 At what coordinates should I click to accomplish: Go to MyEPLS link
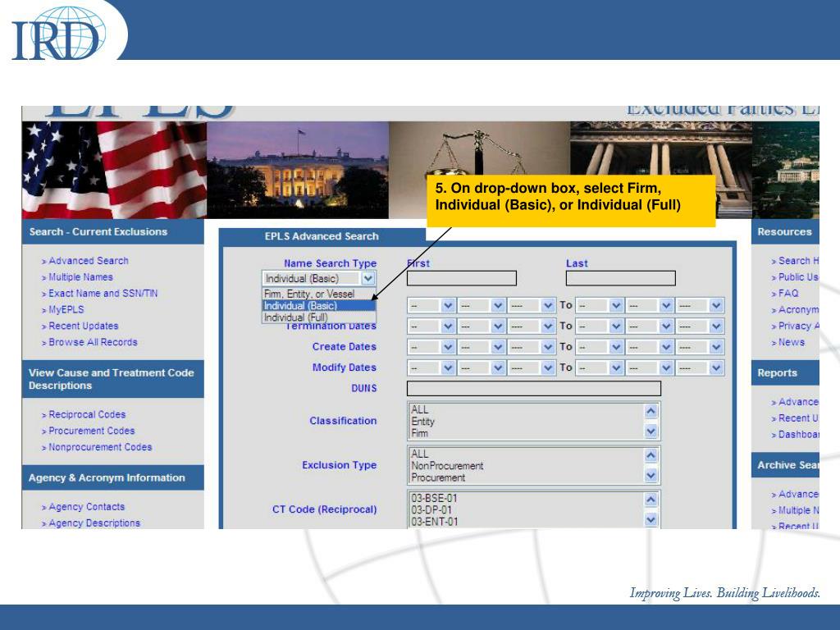66,309
